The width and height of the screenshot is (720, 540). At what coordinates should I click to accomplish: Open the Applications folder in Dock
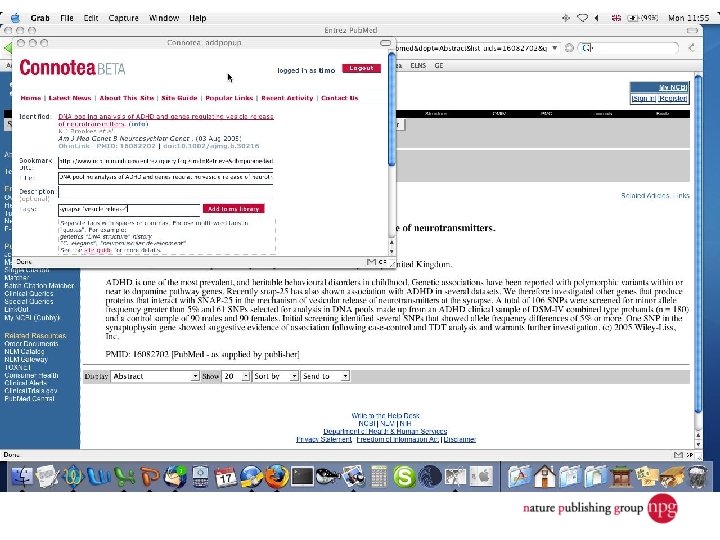tap(519, 476)
